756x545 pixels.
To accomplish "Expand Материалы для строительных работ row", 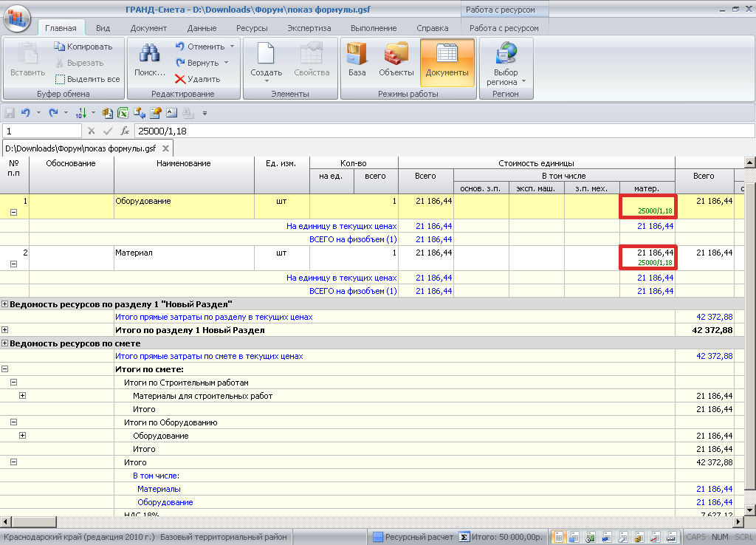I will (x=22, y=396).
